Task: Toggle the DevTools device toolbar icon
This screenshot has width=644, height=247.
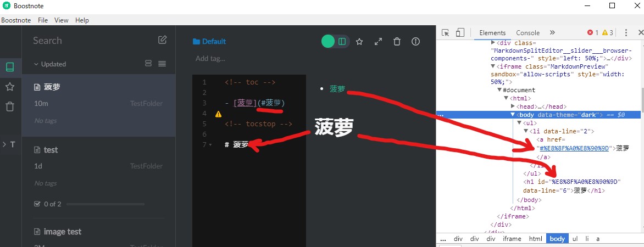Action: pyautogui.click(x=460, y=33)
